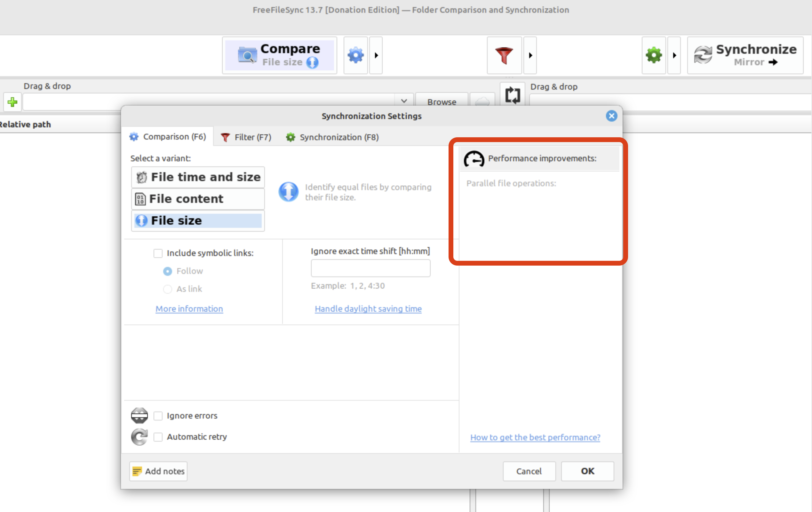
Task: Click the Ignore errors mask icon
Action: (139, 415)
